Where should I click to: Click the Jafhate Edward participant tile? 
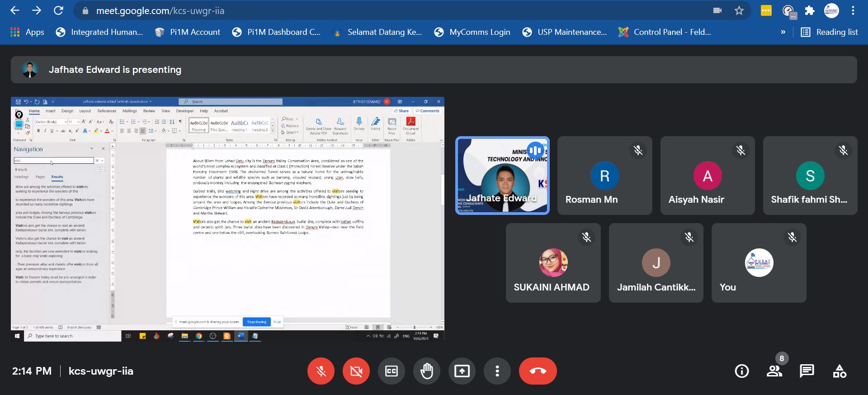tap(502, 176)
